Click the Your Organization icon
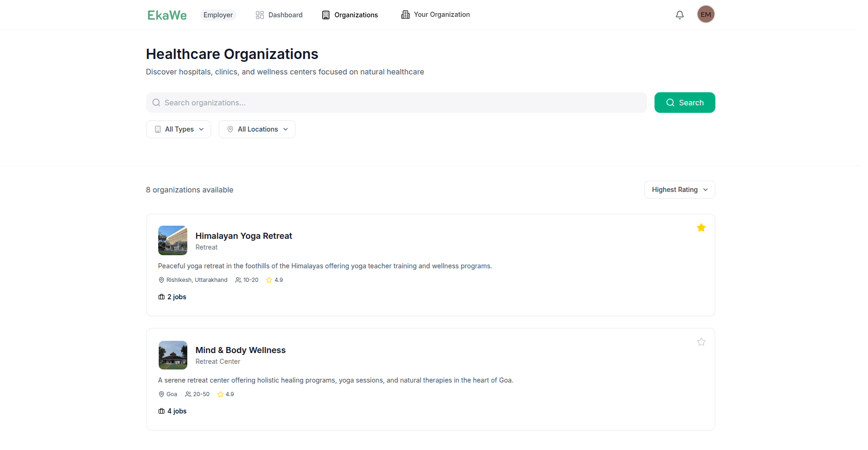Viewport: 868px width, 450px height. [x=405, y=15]
